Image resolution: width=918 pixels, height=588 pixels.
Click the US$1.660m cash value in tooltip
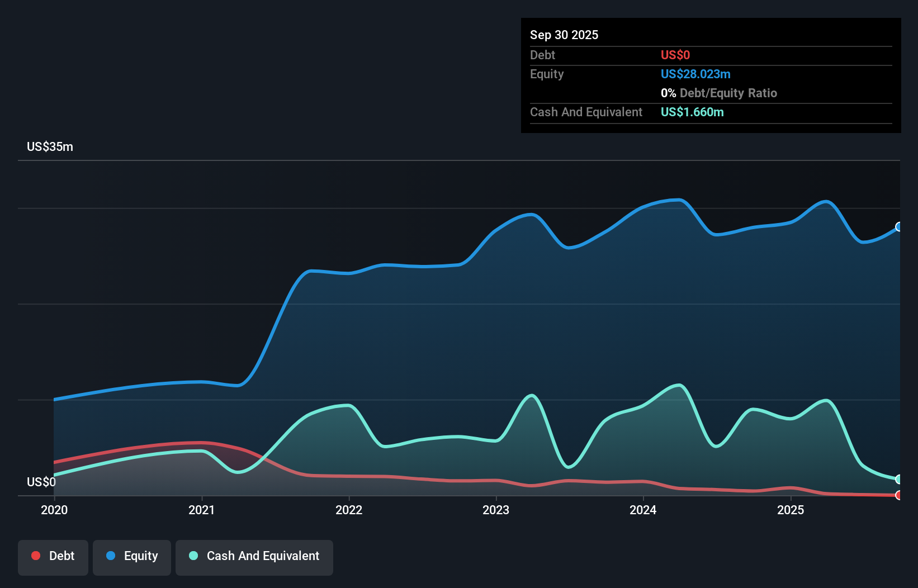click(x=692, y=112)
